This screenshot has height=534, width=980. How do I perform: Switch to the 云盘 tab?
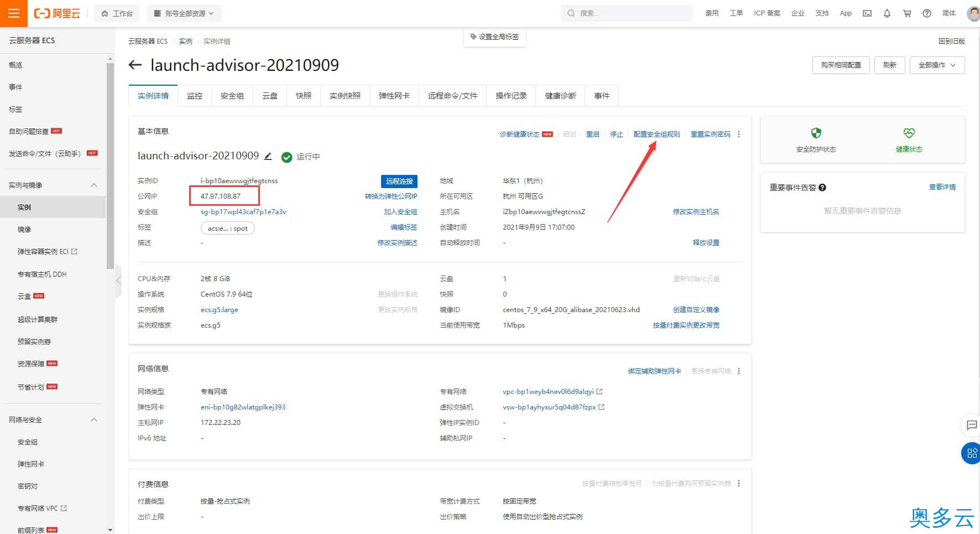pos(270,96)
